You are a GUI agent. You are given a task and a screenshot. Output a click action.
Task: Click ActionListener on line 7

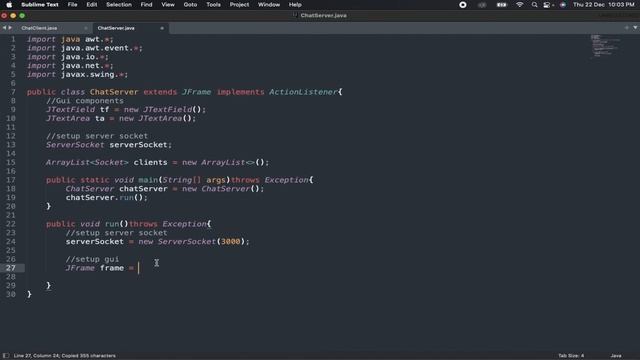(x=303, y=92)
